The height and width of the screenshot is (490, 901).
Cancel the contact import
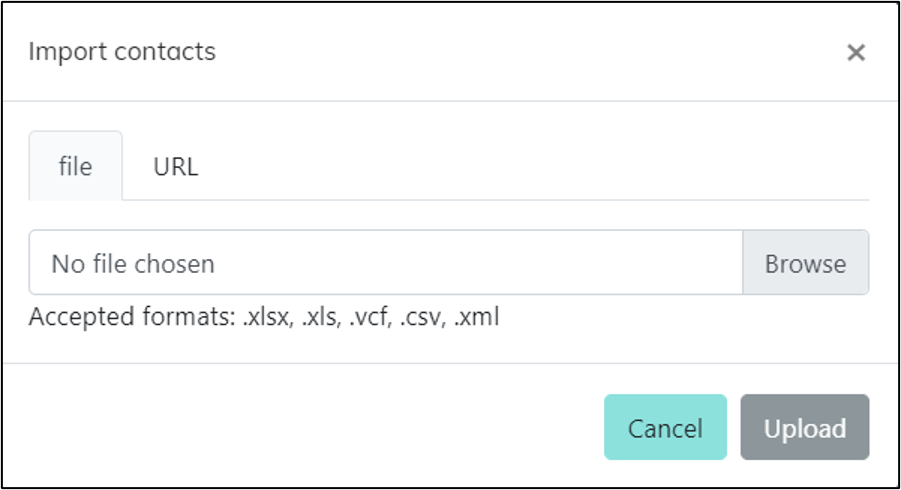665,428
